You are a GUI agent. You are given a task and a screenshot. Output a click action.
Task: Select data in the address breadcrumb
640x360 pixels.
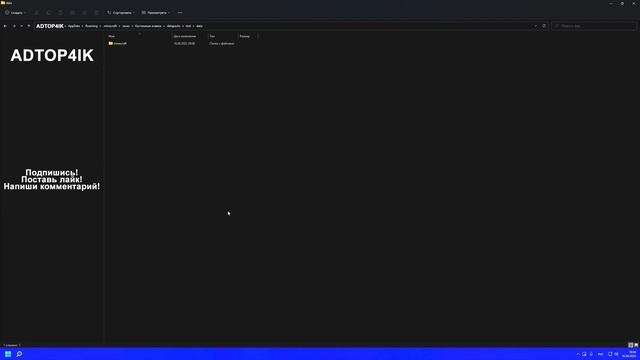point(199,26)
